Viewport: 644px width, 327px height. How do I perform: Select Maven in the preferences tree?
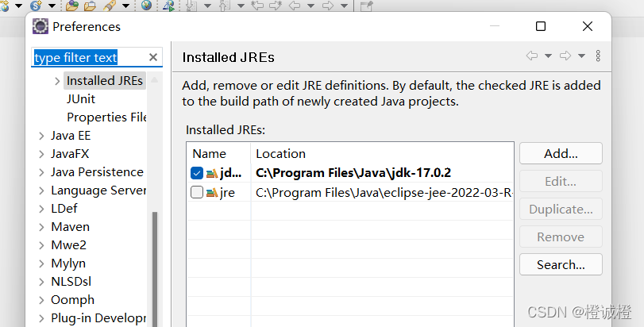pyautogui.click(x=70, y=227)
